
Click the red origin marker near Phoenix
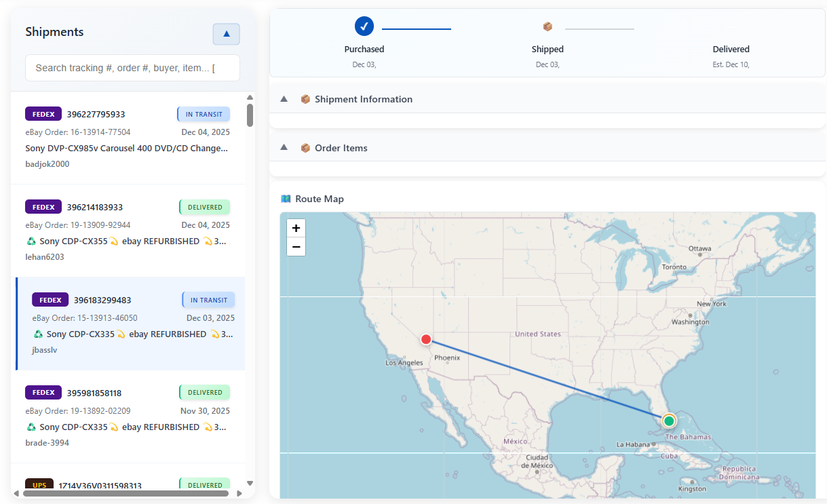(426, 339)
